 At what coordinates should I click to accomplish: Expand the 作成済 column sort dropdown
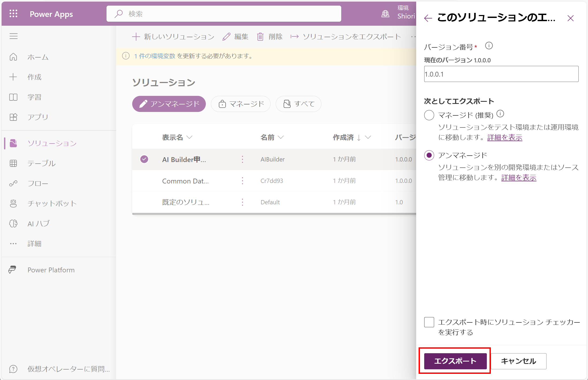click(x=368, y=137)
